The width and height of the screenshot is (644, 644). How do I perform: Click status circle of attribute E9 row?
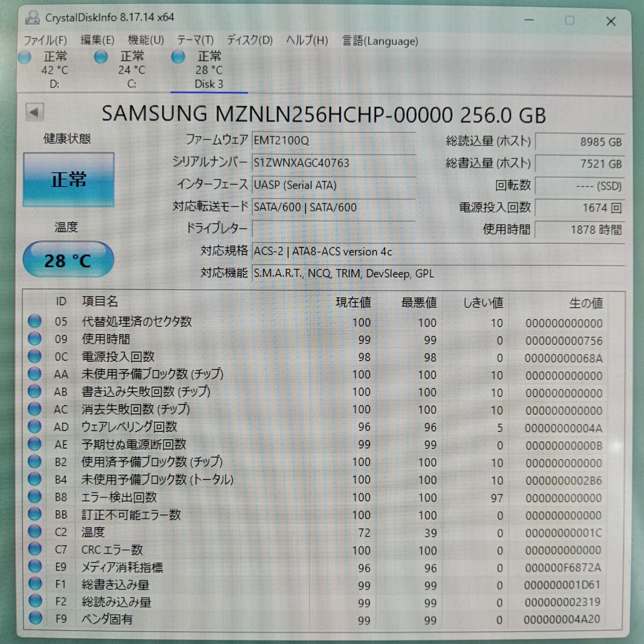[x=35, y=567]
